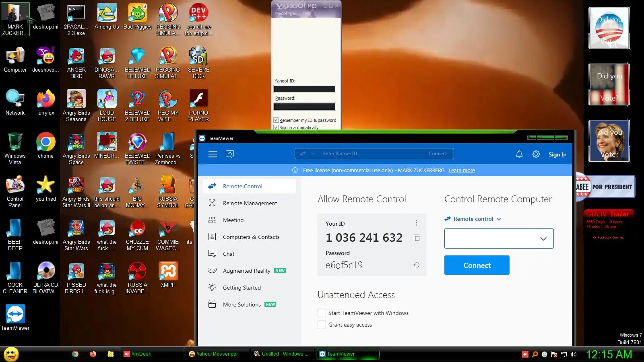Open the Chat tab
The image size is (644, 362).
pos(249,254)
